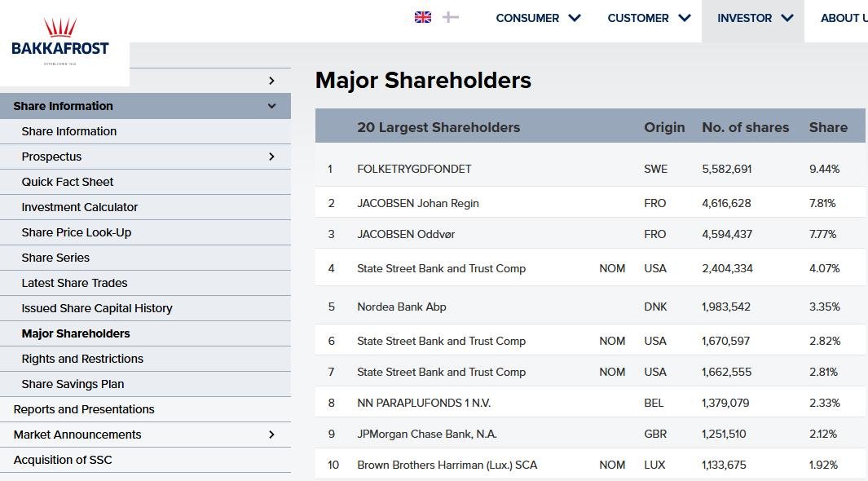Expand the Market Announcements arrow
The image size is (868, 481).
tap(272, 435)
